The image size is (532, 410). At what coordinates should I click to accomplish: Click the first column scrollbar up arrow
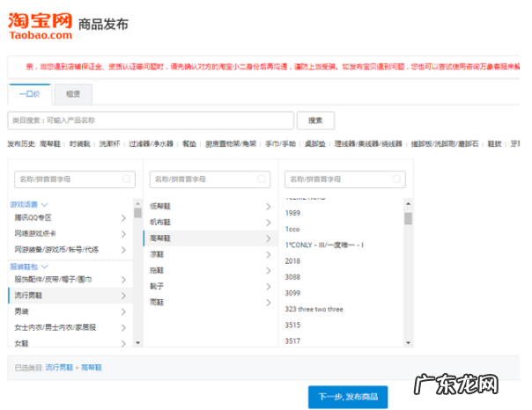[137, 203]
